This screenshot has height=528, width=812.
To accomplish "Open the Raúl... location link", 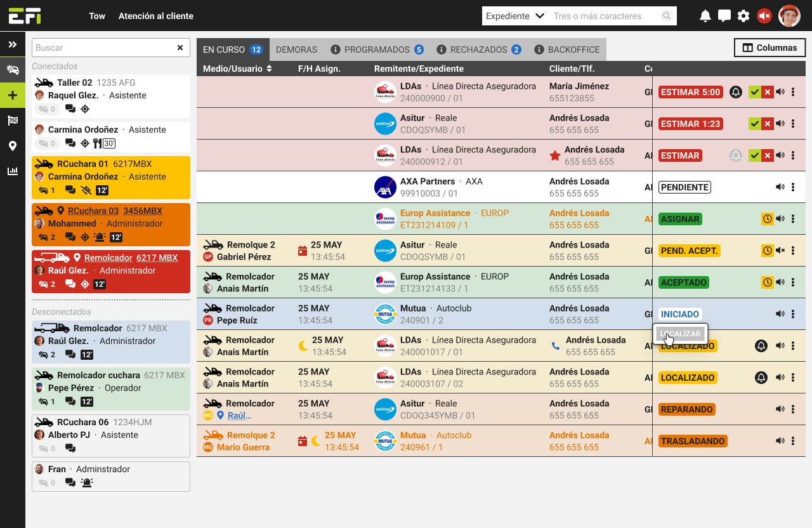I will (239, 416).
